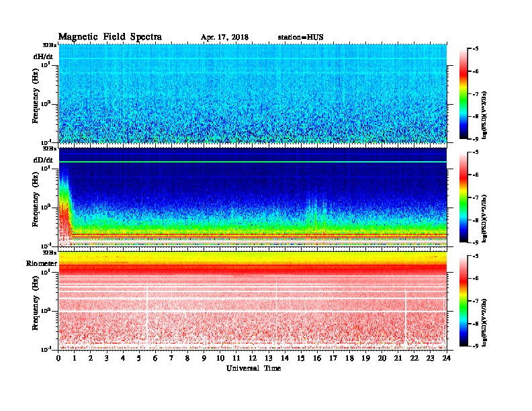Click hour "7" on the Universal Time axis

[172, 359]
